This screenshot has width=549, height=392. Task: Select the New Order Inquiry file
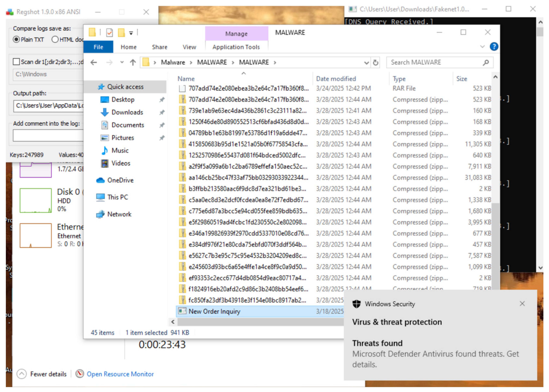(x=214, y=311)
